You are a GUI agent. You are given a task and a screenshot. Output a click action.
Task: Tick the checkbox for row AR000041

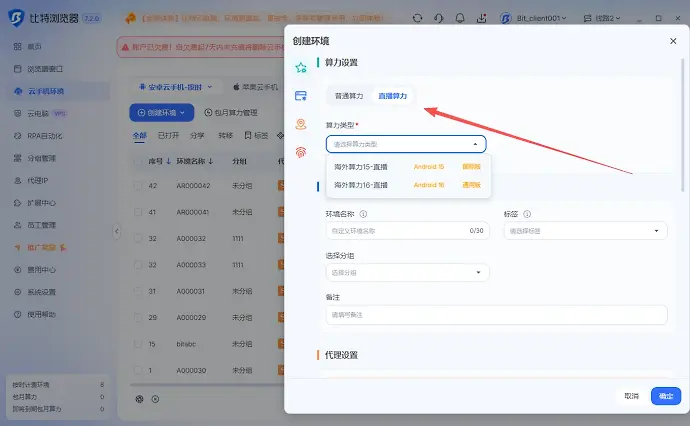coord(138,212)
